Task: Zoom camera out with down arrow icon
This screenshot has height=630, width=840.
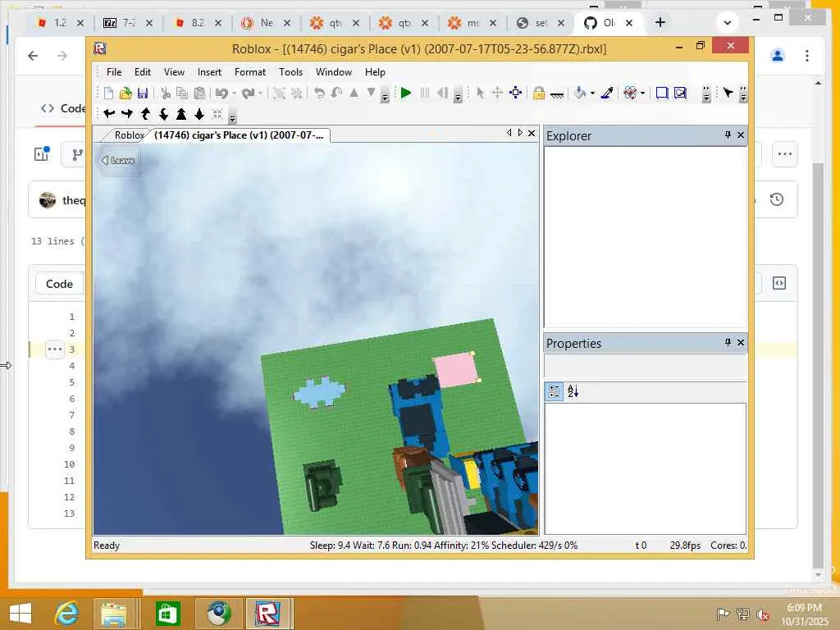Action: pos(199,113)
